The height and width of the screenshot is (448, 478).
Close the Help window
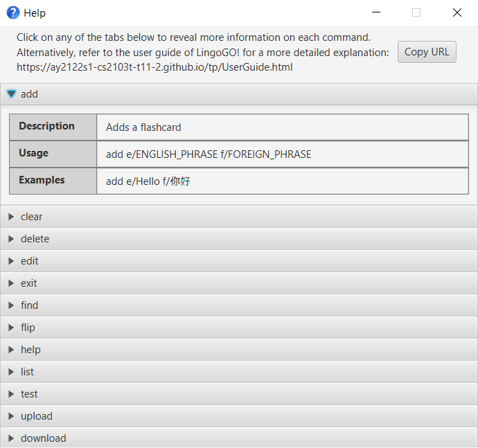point(457,12)
